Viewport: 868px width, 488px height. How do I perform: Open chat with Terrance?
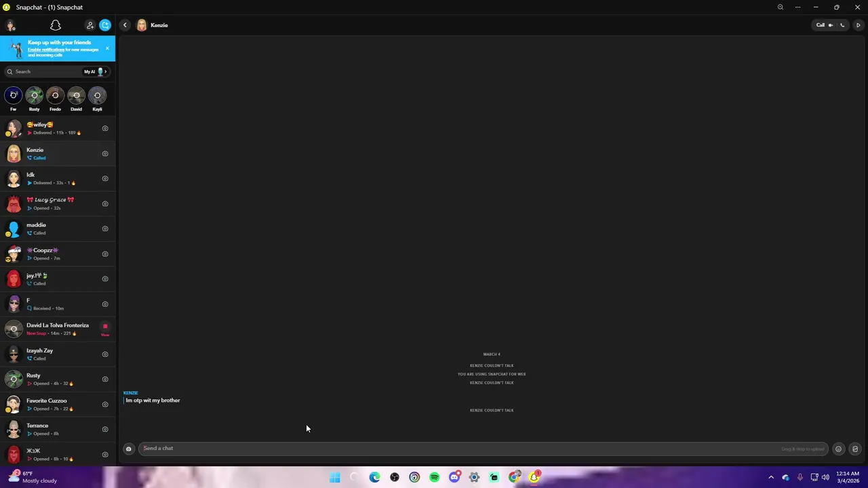click(x=58, y=429)
